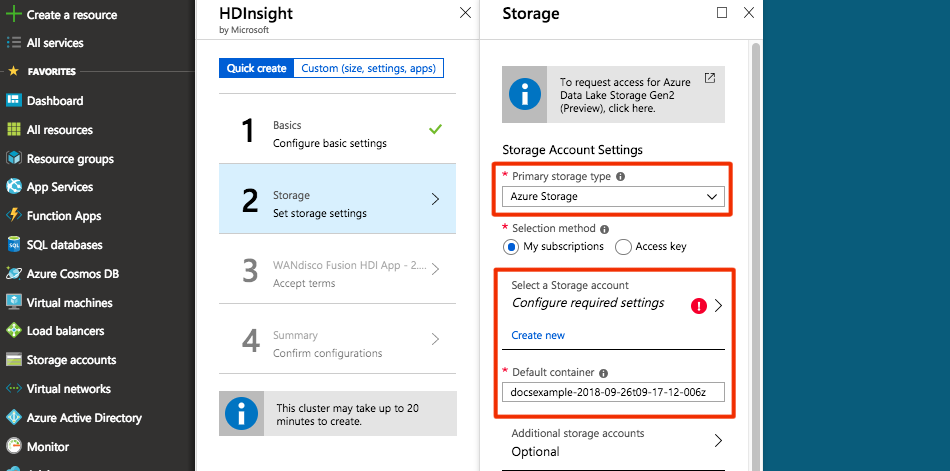The width and height of the screenshot is (950, 471).
Task: Click the Resource groups cube icon
Action: (x=13, y=158)
